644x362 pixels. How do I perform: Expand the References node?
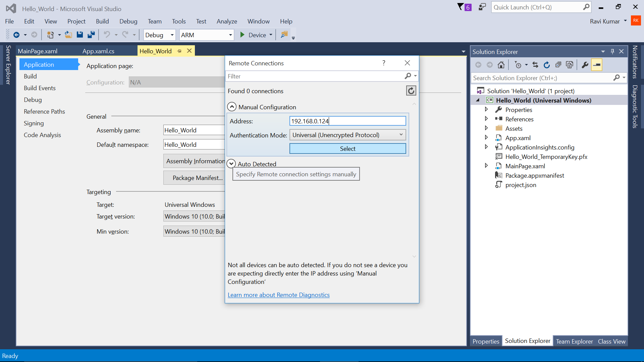[x=486, y=119]
